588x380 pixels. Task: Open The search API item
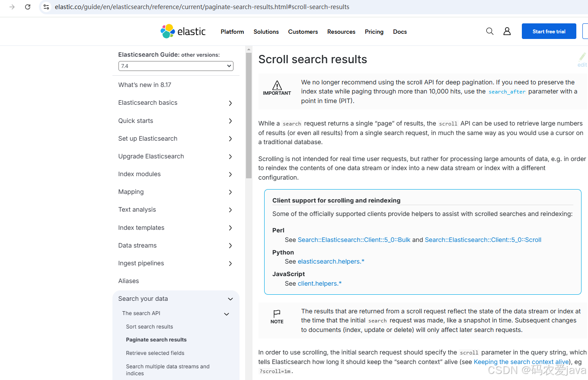(x=141, y=313)
